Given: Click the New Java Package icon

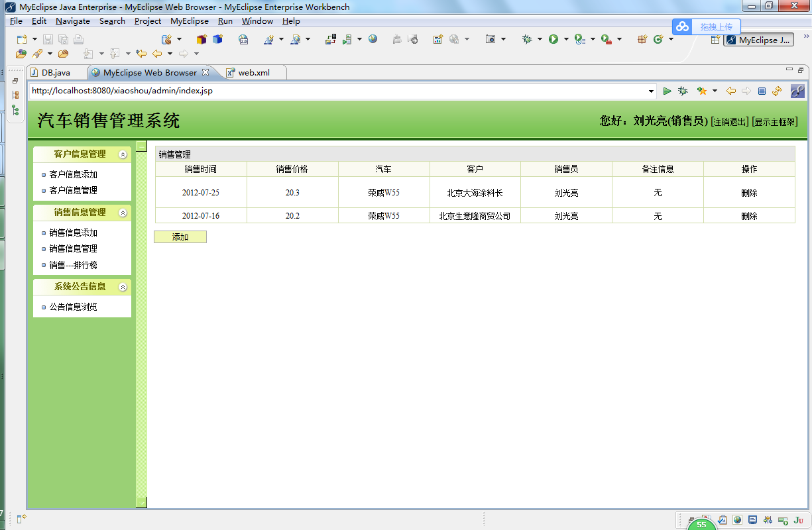Looking at the screenshot, I should pyautogui.click(x=642, y=40).
